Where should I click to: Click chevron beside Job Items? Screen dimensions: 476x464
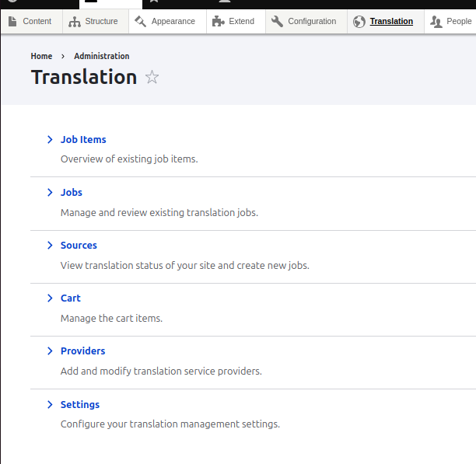[50, 139]
